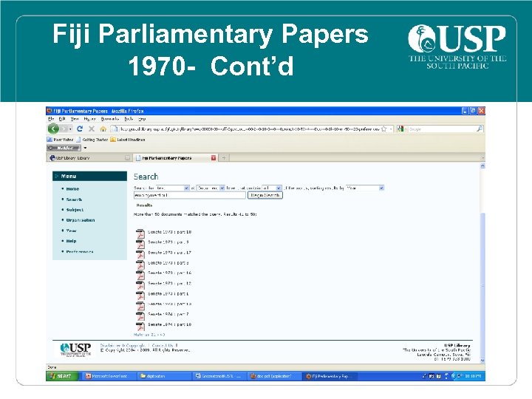Image resolution: width=532 pixels, height=399 pixels.
Task: Click the Getting Started bookmark
Action: coord(92,140)
